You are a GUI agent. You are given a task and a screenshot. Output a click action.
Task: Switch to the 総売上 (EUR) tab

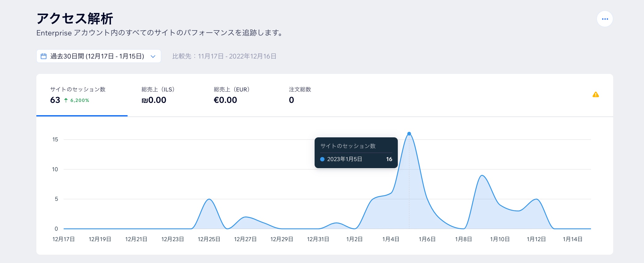pos(232,95)
